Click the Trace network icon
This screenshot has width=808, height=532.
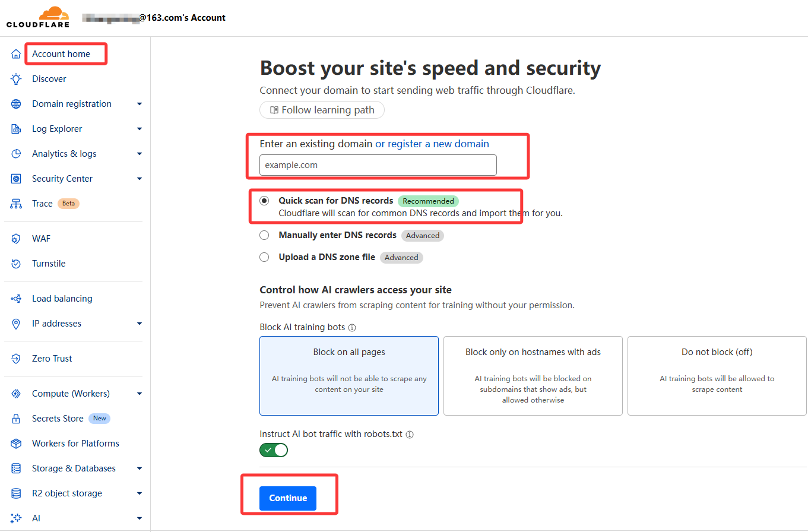[x=16, y=204]
